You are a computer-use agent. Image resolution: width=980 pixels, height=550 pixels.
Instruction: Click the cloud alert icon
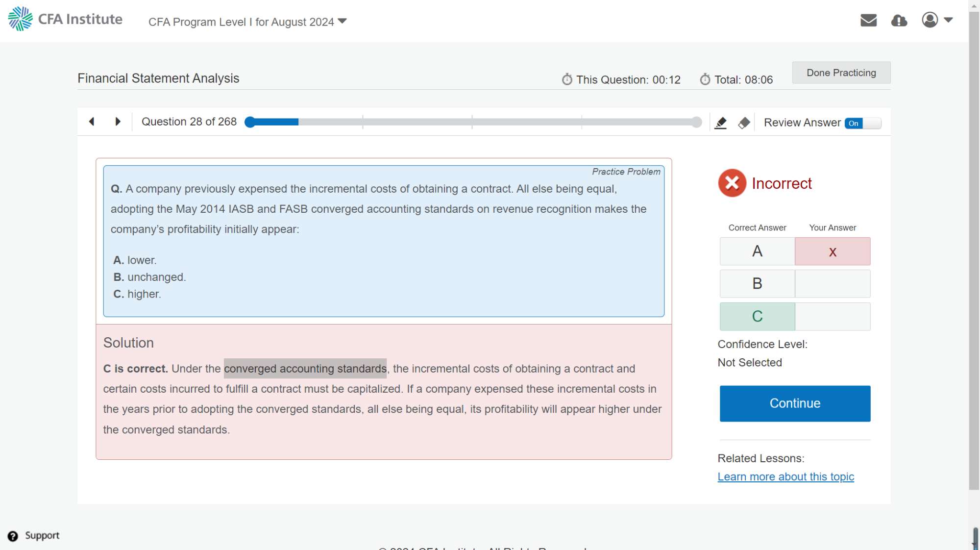899,20
